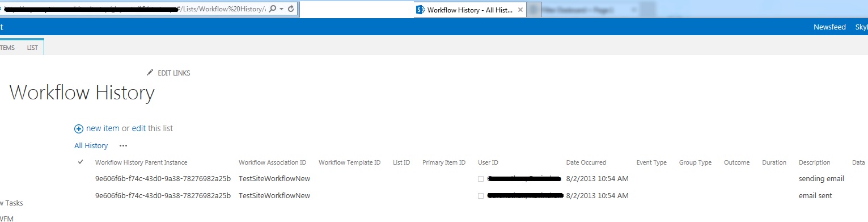Sort by Workflow Association ID column

[x=273, y=163]
